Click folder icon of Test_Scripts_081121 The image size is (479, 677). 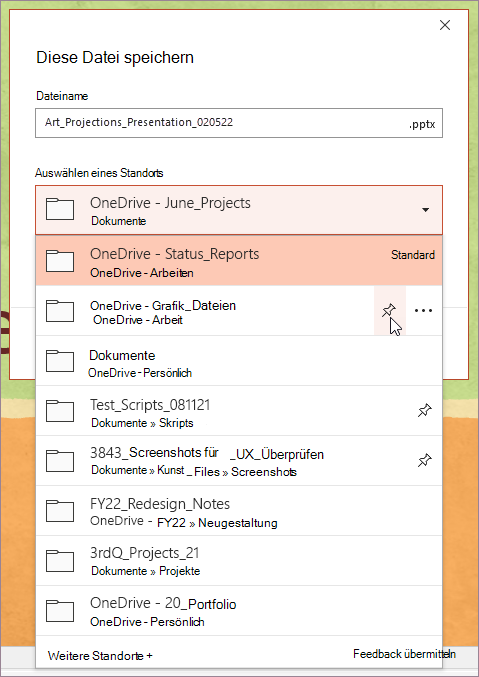(x=60, y=411)
